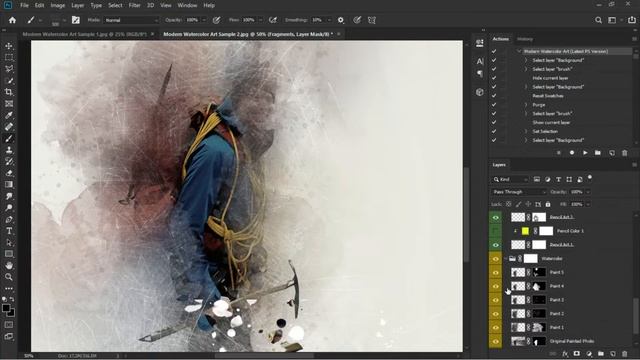
Task: Select the Brush tool in the toolbox
Action: click(9, 138)
